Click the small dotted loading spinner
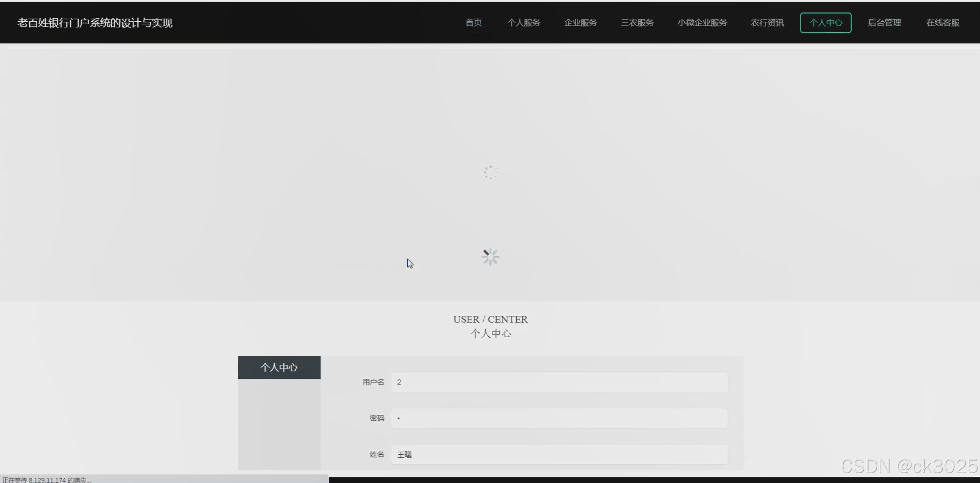This screenshot has width=980, height=483. click(x=490, y=172)
